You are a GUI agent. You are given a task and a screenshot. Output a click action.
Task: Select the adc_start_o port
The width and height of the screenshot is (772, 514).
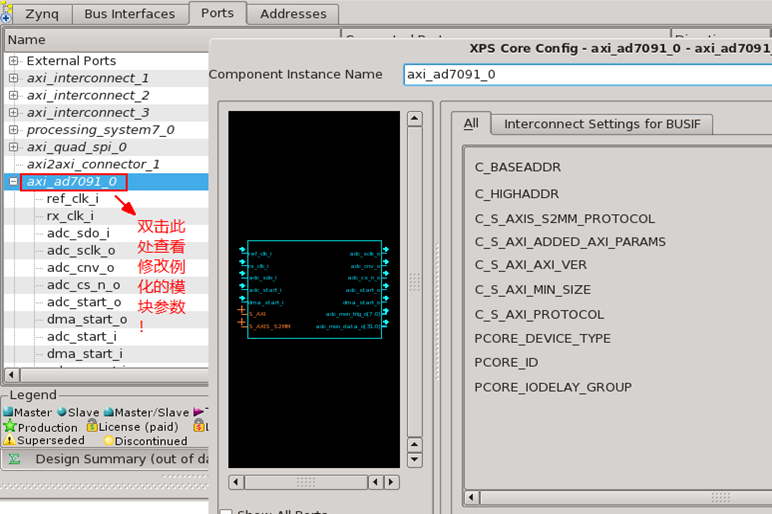coord(84,302)
